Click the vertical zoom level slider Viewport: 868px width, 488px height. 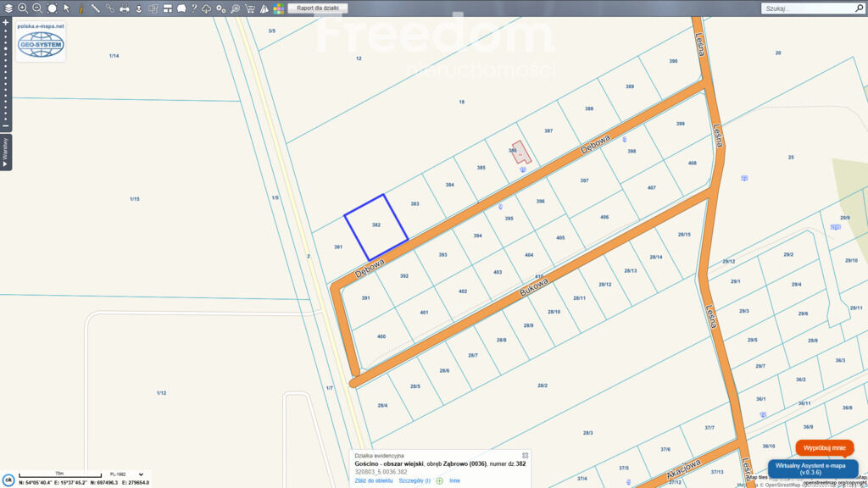5,72
